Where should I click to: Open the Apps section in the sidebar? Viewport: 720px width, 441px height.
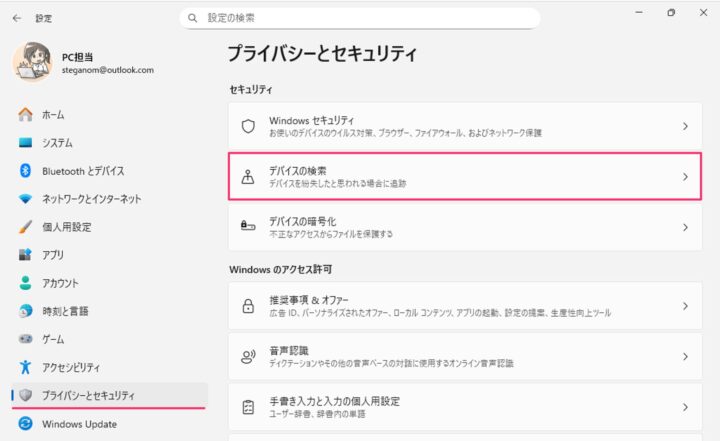pyautogui.click(x=54, y=255)
